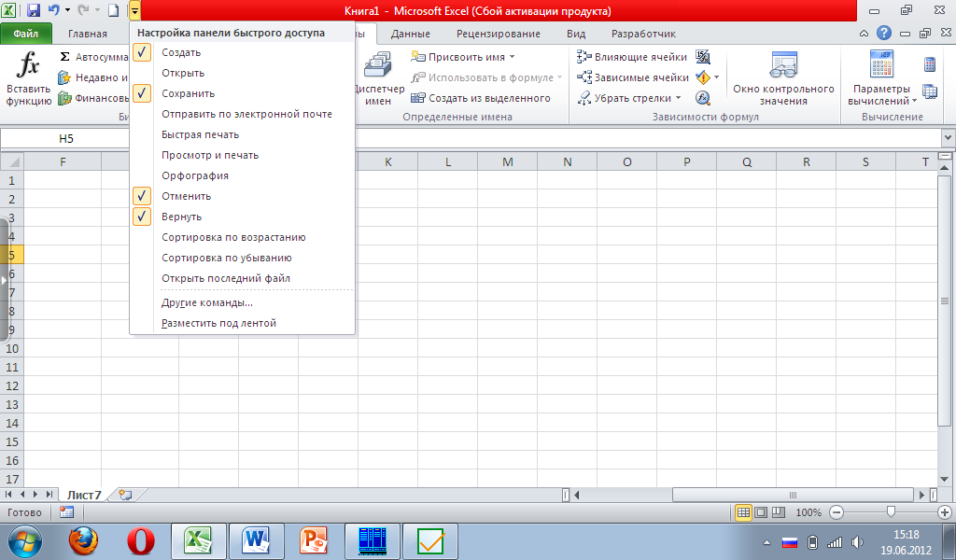Click the Insert Worksheet tab icon

[x=125, y=495]
